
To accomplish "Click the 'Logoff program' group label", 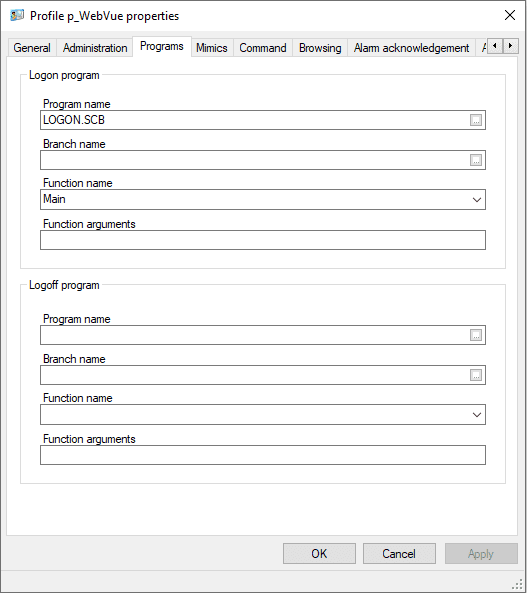I will point(64,285).
